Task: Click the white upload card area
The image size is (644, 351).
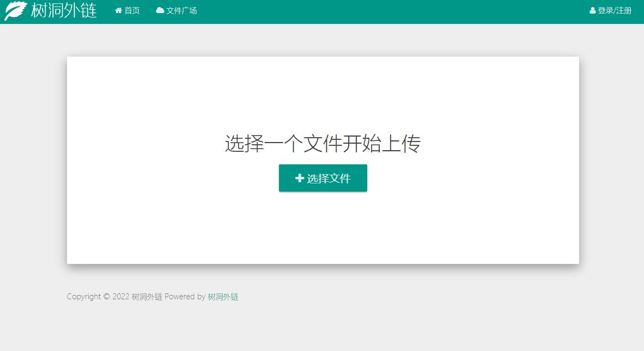Action: click(x=323, y=234)
